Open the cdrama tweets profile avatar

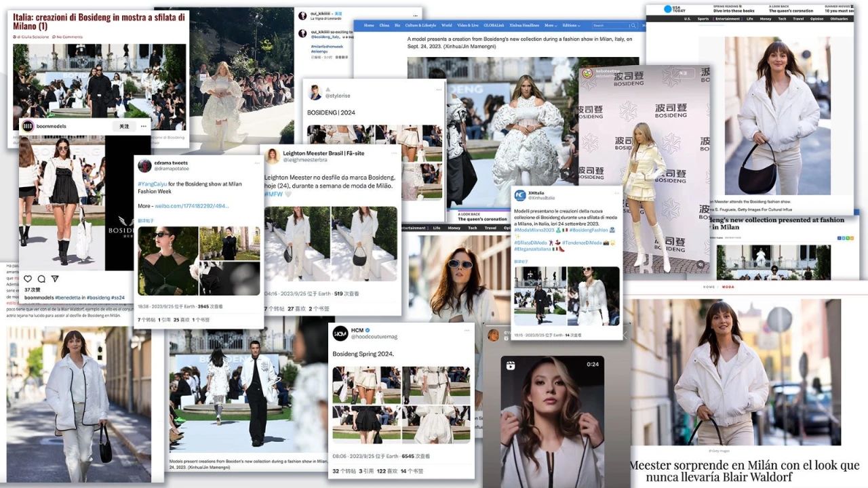144,166
